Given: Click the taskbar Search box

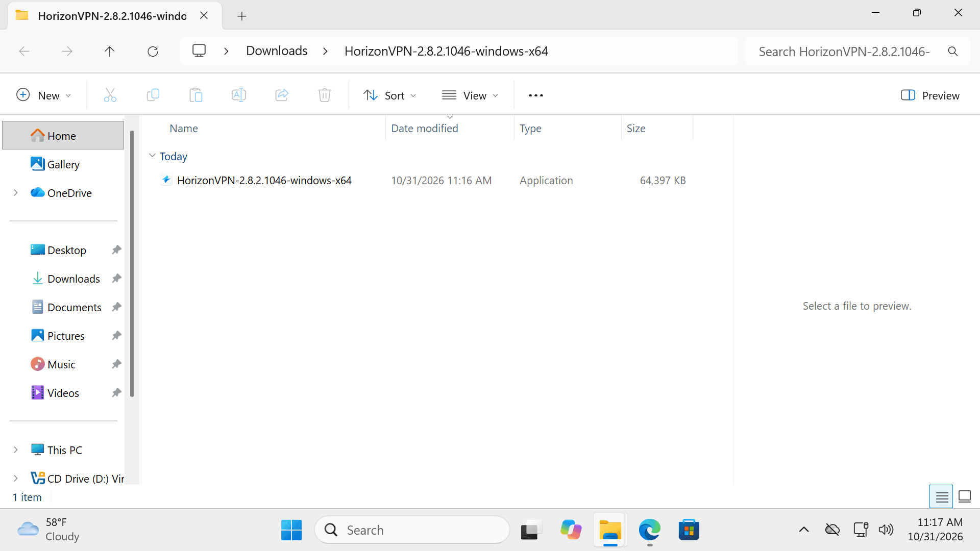Looking at the screenshot, I should pyautogui.click(x=412, y=530).
